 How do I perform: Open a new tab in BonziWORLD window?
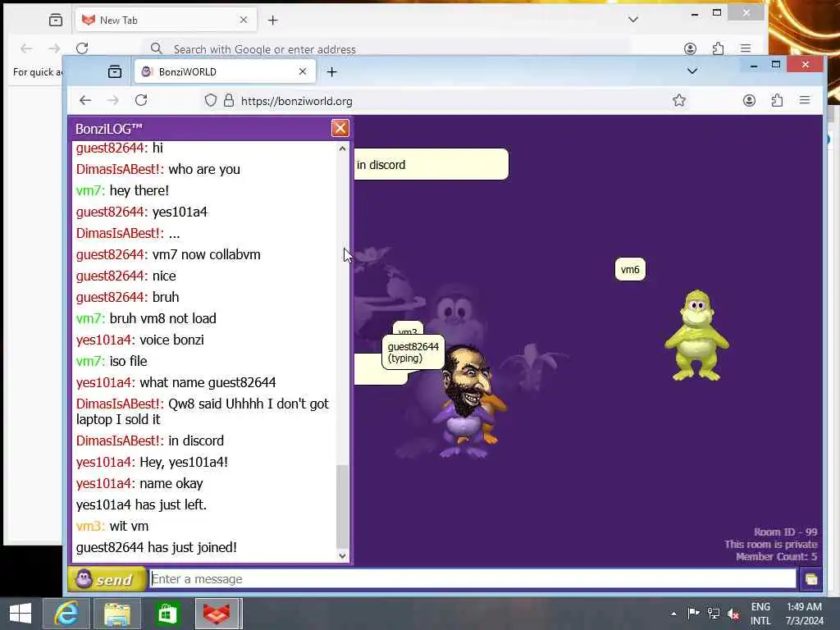(x=331, y=72)
